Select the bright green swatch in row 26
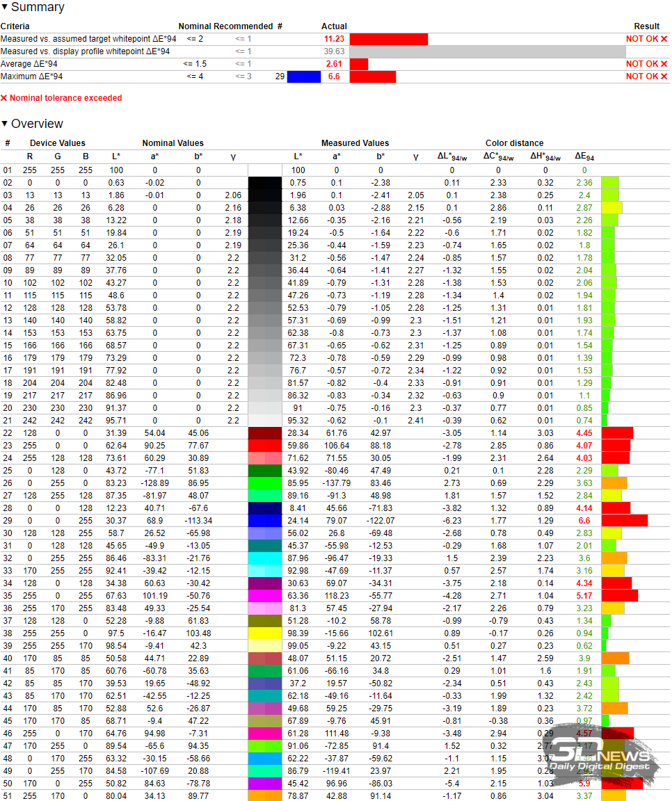Image resolution: width=672 pixels, height=801 pixels. [264, 483]
